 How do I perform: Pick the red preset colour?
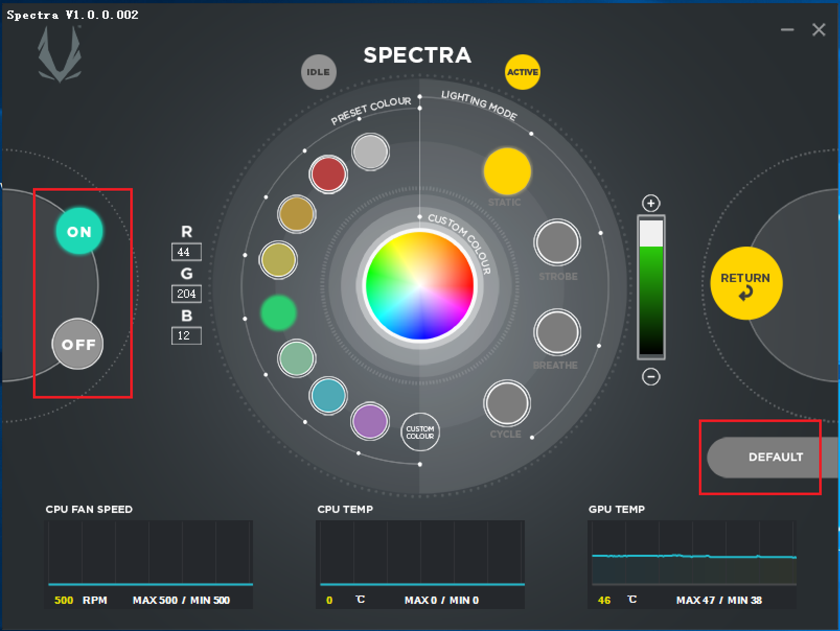(x=328, y=174)
